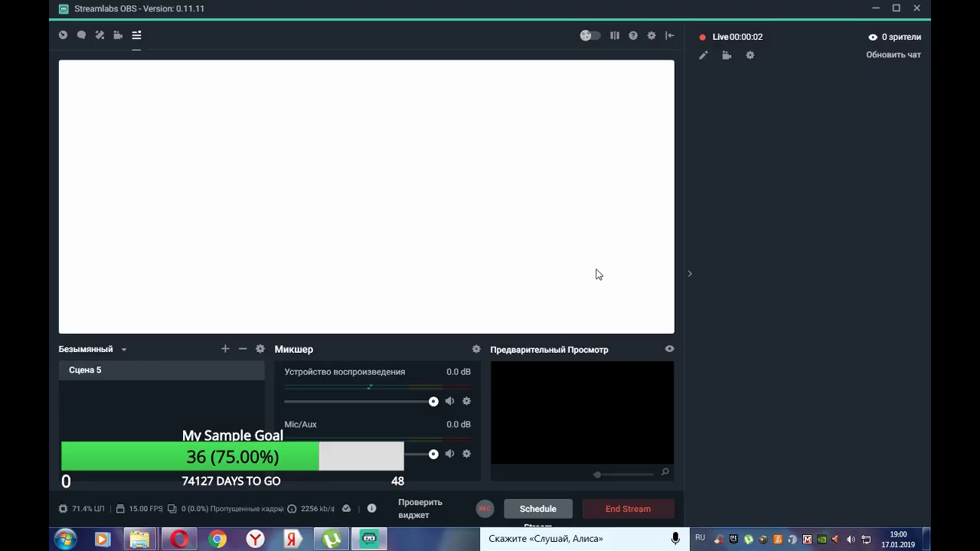Image resolution: width=980 pixels, height=551 pixels.
Task: Open the info icon in status bar
Action: [371, 508]
